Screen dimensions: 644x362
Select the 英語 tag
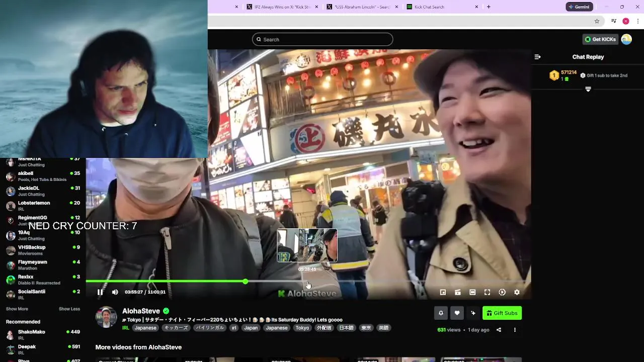383,328
